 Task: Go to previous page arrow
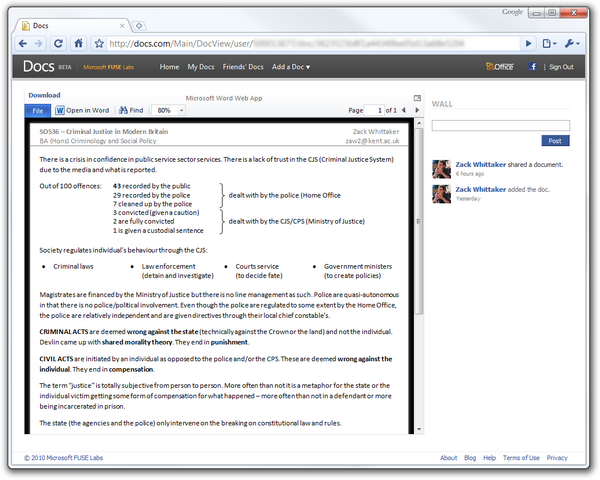(x=403, y=110)
